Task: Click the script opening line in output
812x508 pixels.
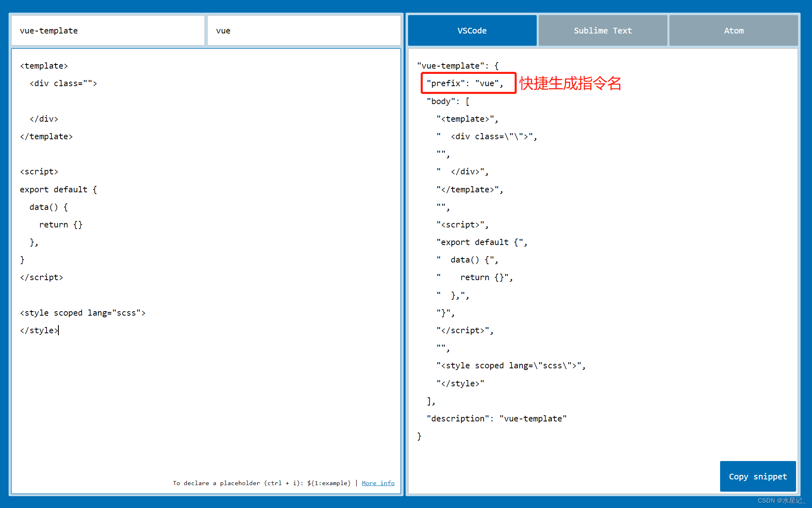Action: click(462, 224)
